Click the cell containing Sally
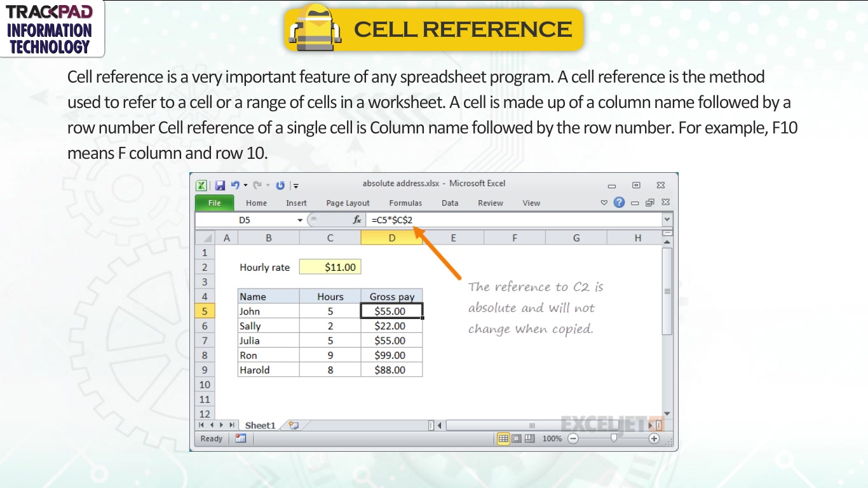The image size is (868, 488). (268, 326)
